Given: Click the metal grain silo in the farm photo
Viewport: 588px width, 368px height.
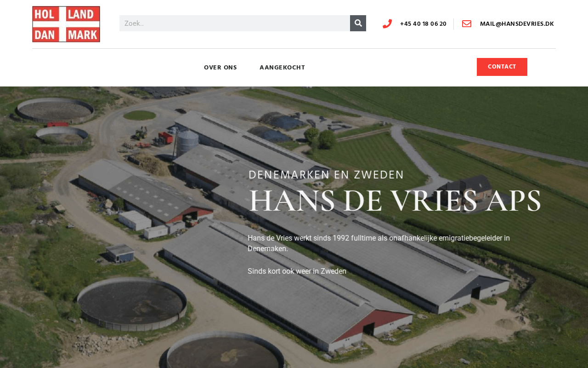Looking at the screenshot, I should click(x=188, y=142).
